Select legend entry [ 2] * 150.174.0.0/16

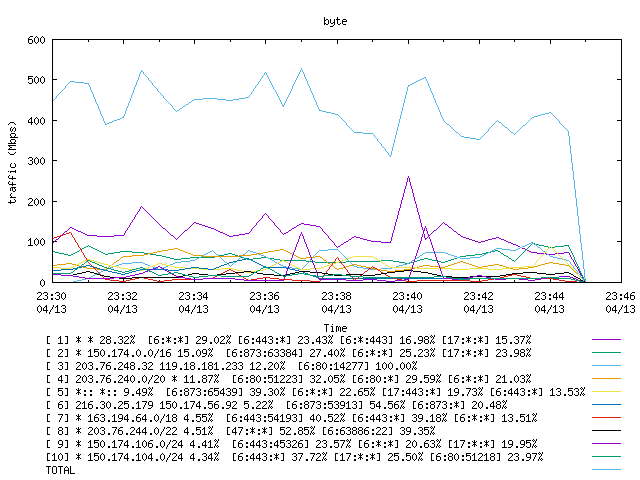[289, 353]
